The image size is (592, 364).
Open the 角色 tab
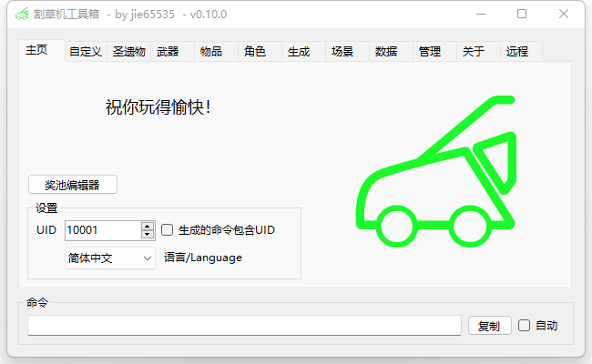(254, 52)
